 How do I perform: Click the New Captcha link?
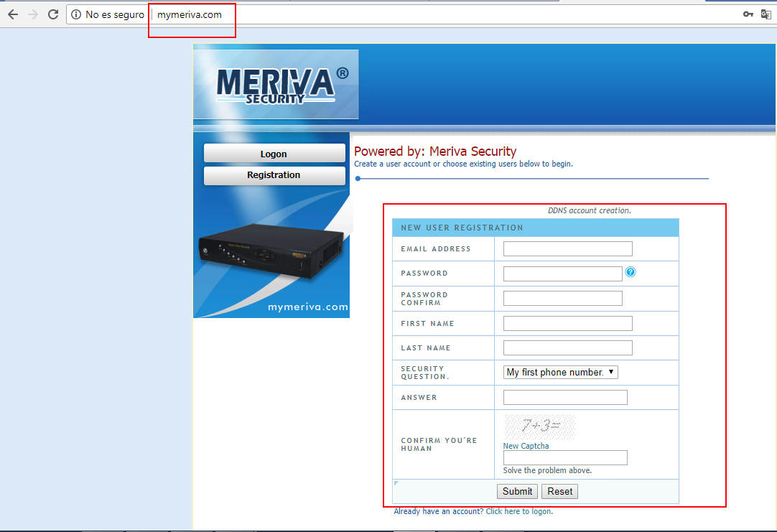pyautogui.click(x=526, y=446)
